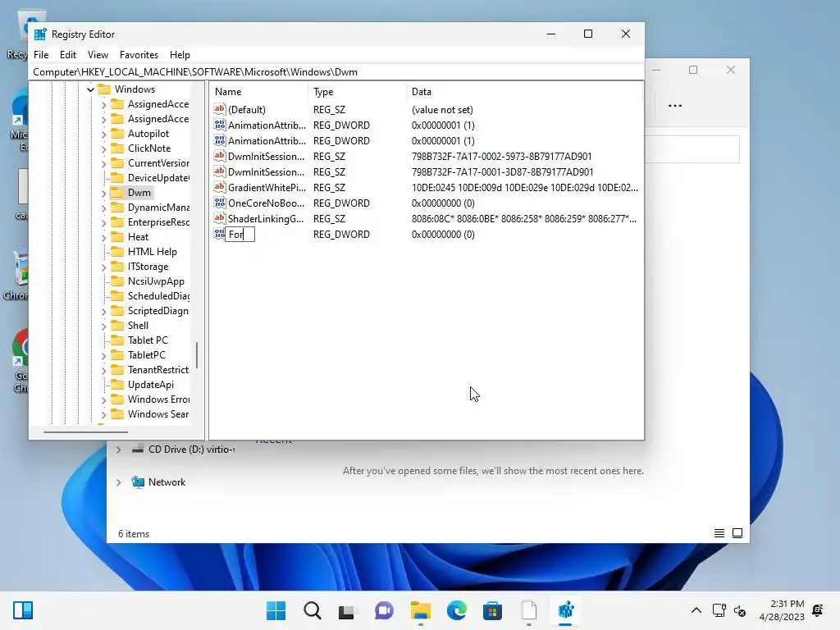Open the Help menu
Viewport: 840px width, 630px height.
click(180, 55)
